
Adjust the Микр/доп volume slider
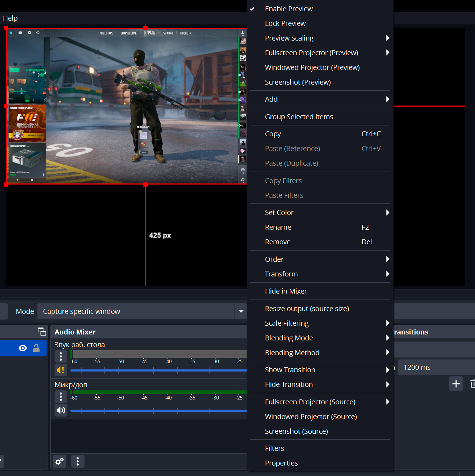click(x=158, y=411)
